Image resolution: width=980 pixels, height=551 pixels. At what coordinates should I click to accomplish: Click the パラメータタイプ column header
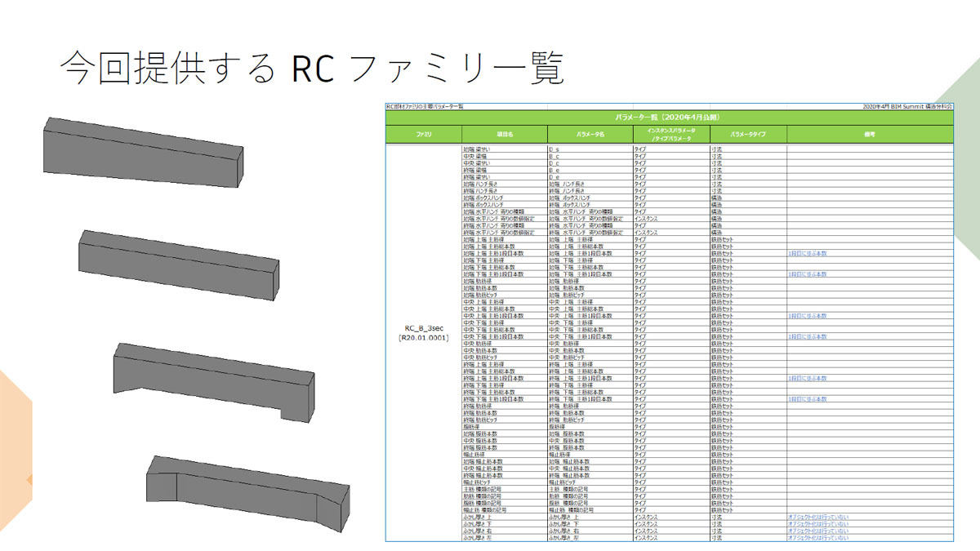(x=748, y=135)
